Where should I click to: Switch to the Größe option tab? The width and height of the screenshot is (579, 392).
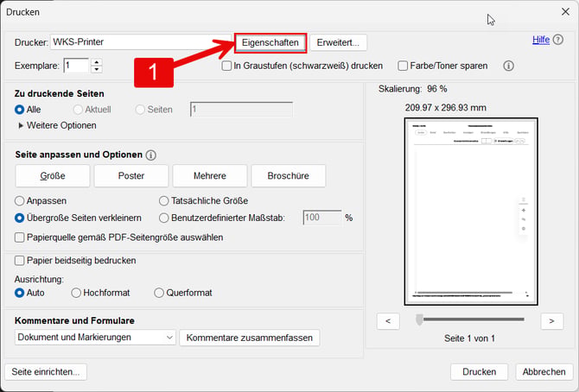[x=53, y=175]
